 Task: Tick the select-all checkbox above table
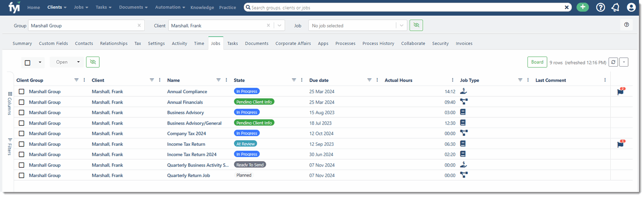tap(28, 62)
